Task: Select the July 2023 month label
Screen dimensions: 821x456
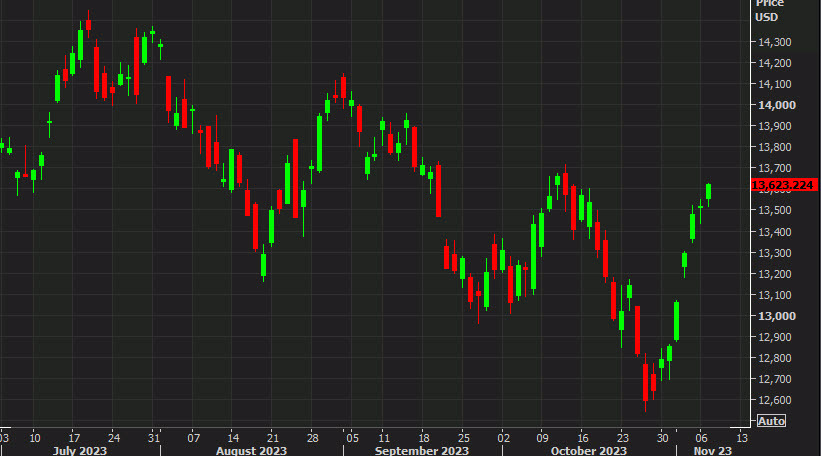Action: 80,451
